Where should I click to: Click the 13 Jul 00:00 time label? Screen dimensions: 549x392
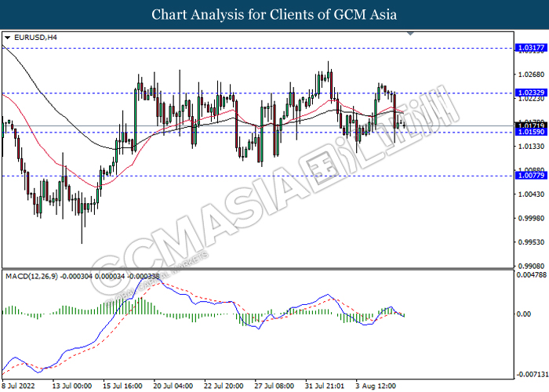coord(72,386)
